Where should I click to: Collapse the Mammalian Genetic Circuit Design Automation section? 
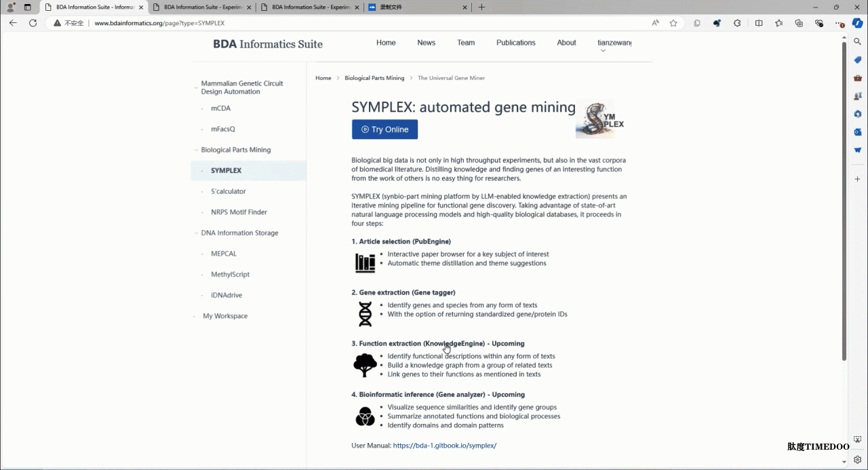point(196,87)
